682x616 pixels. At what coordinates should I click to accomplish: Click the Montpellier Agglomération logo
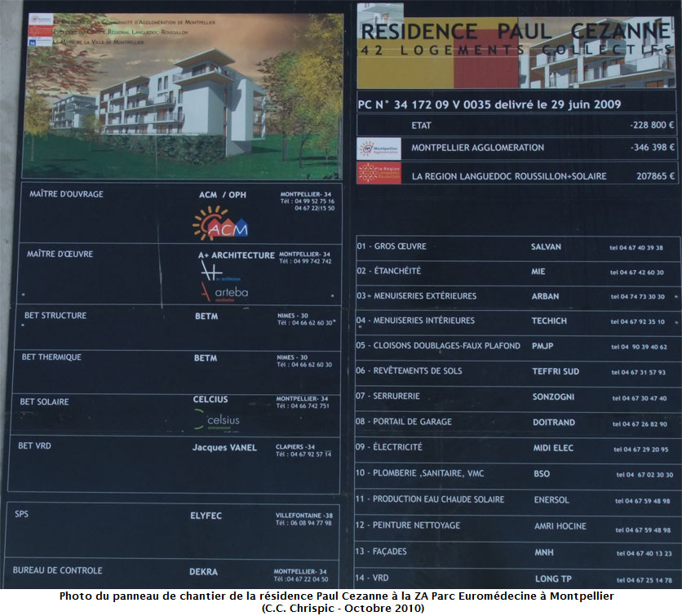[x=379, y=148]
